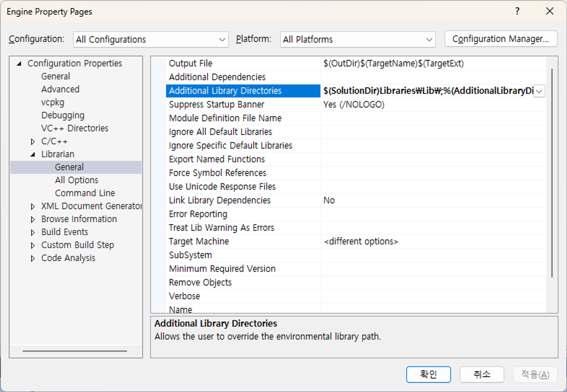This screenshot has height=392, width=567.
Task: Click the 확인 (OK) button
Action: [x=428, y=374]
